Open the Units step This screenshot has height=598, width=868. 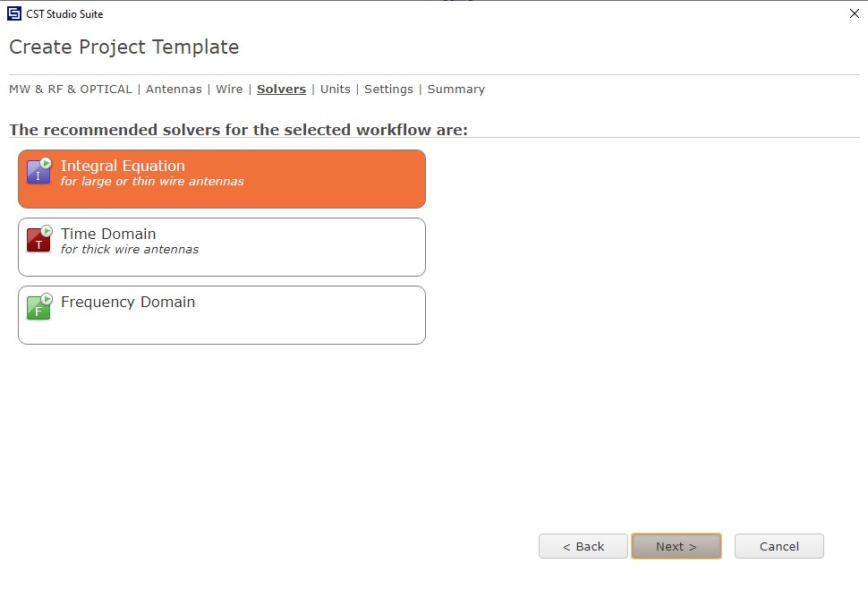coord(336,90)
